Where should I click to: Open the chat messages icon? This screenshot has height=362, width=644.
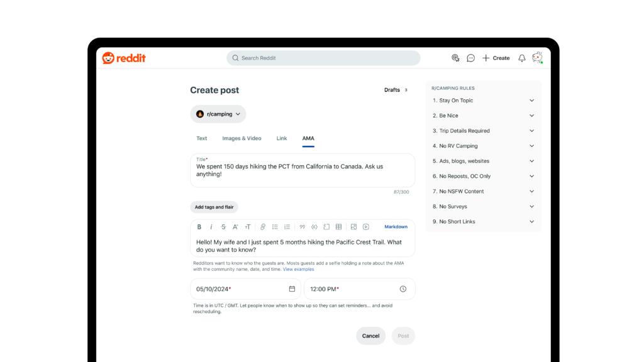470,58
